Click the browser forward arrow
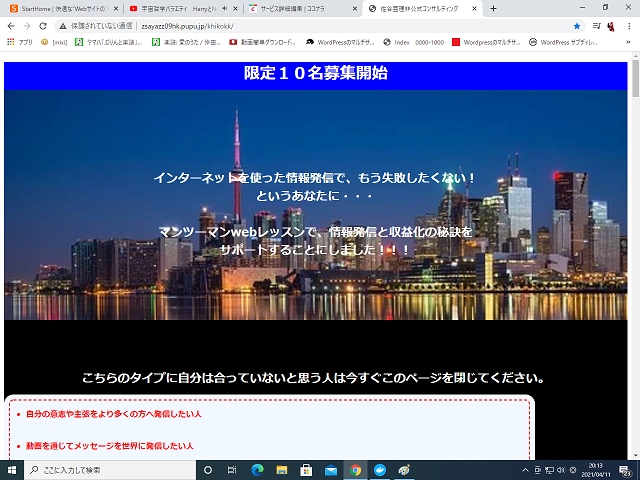Image resolution: width=640 pixels, height=480 pixels. (x=27, y=26)
